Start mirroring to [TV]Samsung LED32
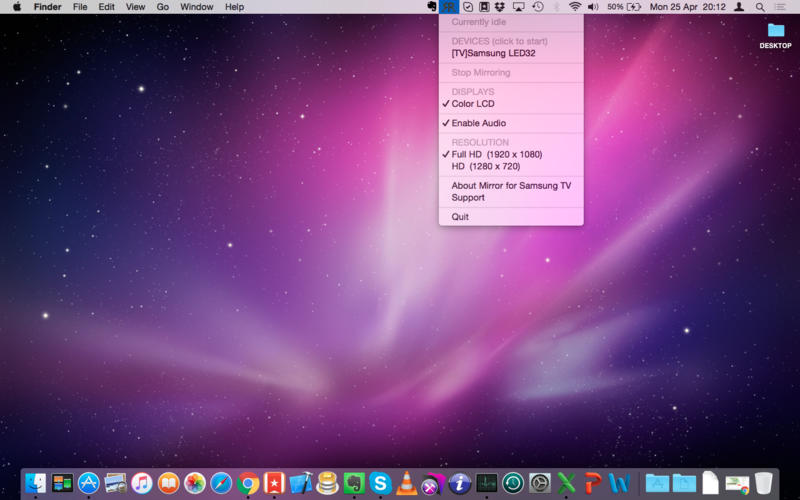The width and height of the screenshot is (800, 500). coord(493,53)
